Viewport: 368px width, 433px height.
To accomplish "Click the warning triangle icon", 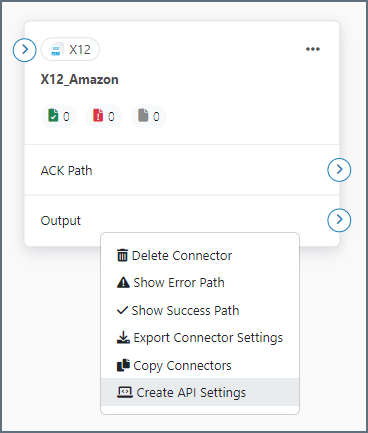I will coord(123,283).
